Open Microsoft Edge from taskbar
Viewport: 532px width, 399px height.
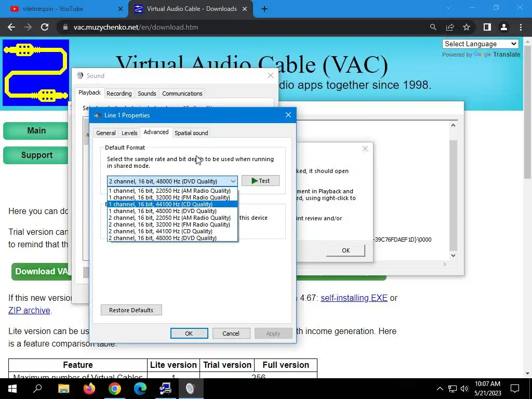[140, 389]
